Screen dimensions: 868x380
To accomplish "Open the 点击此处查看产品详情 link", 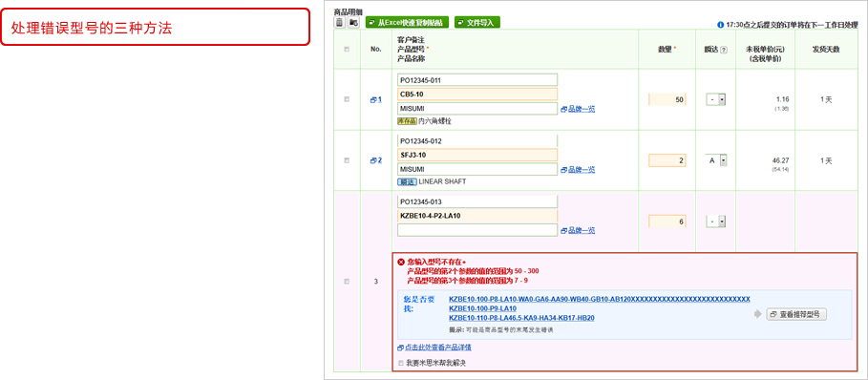I will tap(434, 348).
